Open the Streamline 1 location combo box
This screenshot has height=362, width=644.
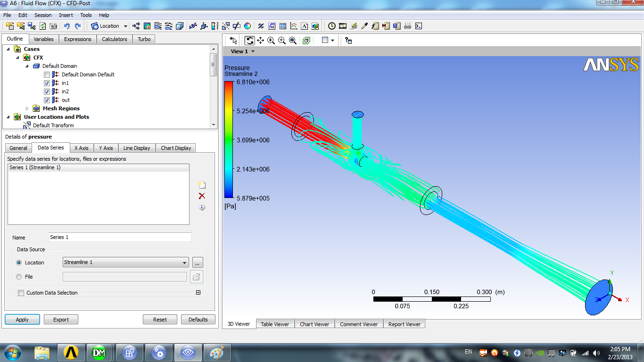pos(125,262)
